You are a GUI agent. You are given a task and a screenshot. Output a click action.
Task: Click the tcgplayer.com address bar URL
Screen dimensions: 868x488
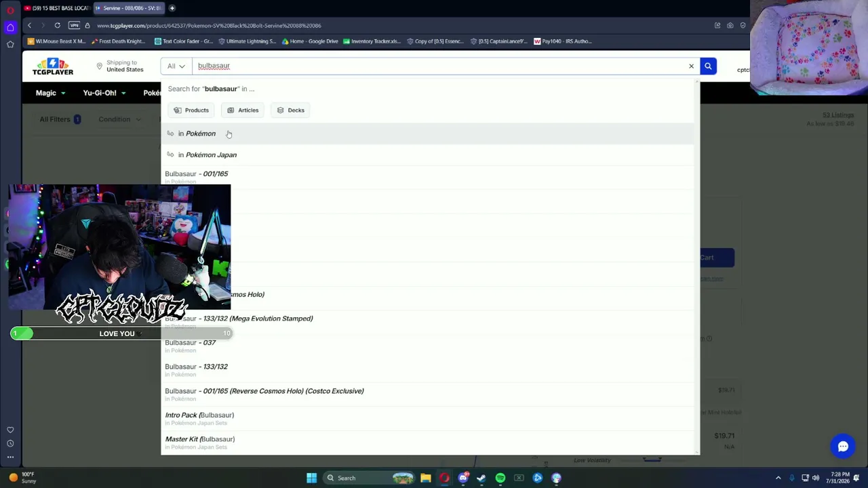(x=209, y=26)
